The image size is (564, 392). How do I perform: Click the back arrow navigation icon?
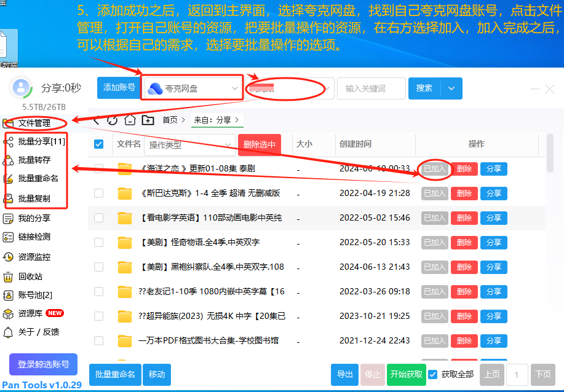97,120
